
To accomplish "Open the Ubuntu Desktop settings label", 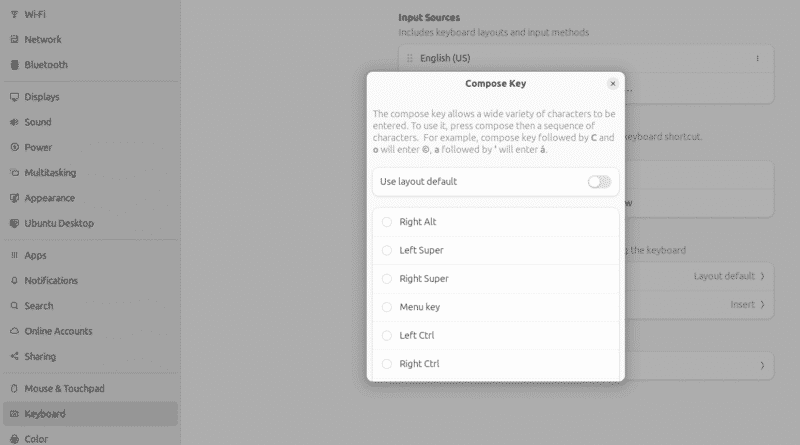I will pyautogui.click(x=59, y=223).
